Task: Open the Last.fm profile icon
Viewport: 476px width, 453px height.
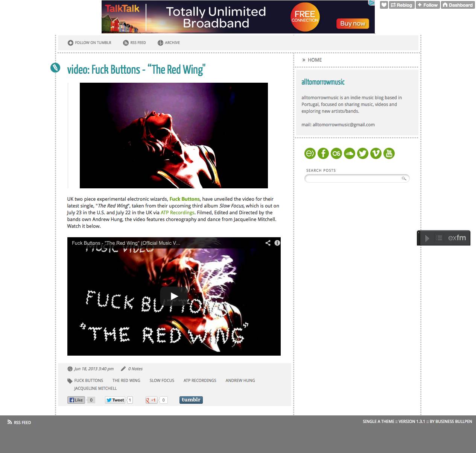Action: click(336, 153)
